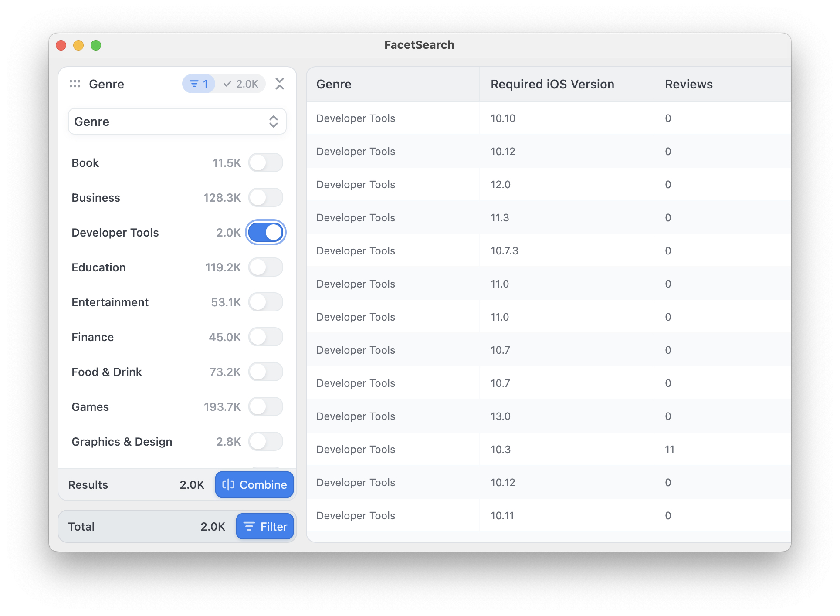Enable the Business genre switch
840x616 pixels.
coord(266,198)
